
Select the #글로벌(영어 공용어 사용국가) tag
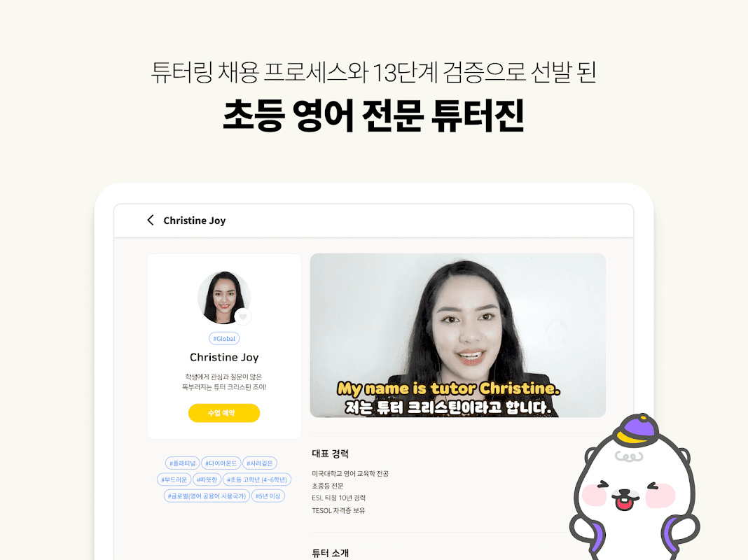tap(207, 496)
